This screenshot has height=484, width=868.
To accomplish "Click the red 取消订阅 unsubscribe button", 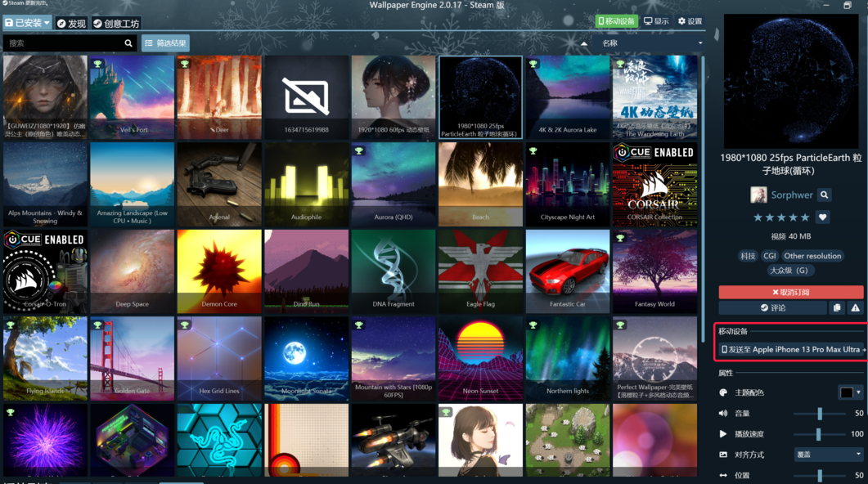I will pos(790,292).
